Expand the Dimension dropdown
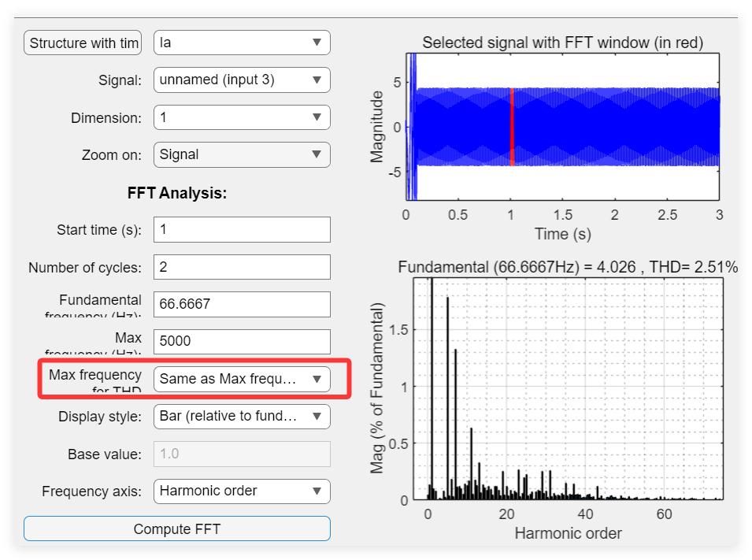The width and height of the screenshot is (752, 560). tap(242, 117)
